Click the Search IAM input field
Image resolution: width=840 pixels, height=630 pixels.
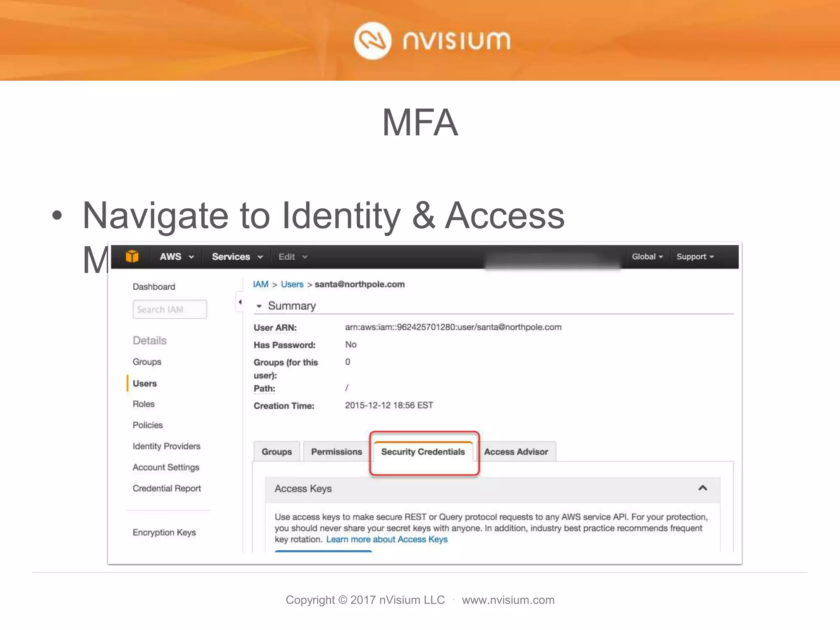point(170,309)
